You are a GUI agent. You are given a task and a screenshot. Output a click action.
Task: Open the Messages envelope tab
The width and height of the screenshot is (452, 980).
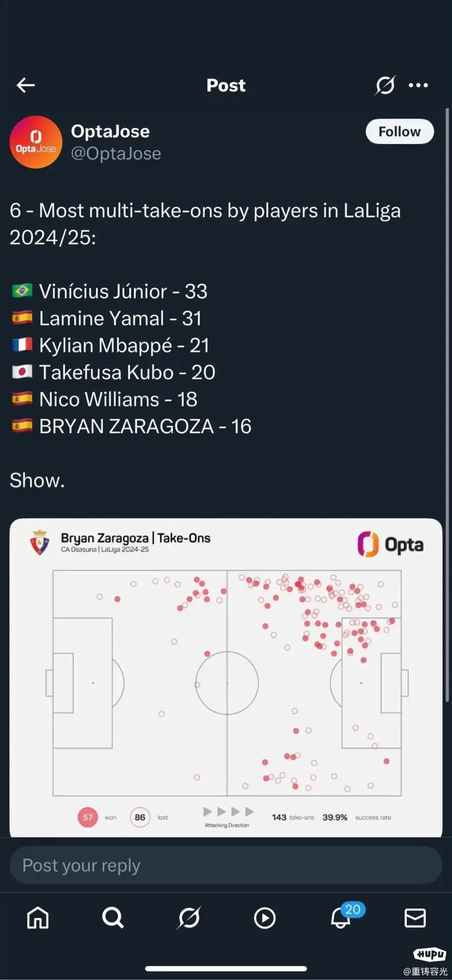[x=415, y=918]
